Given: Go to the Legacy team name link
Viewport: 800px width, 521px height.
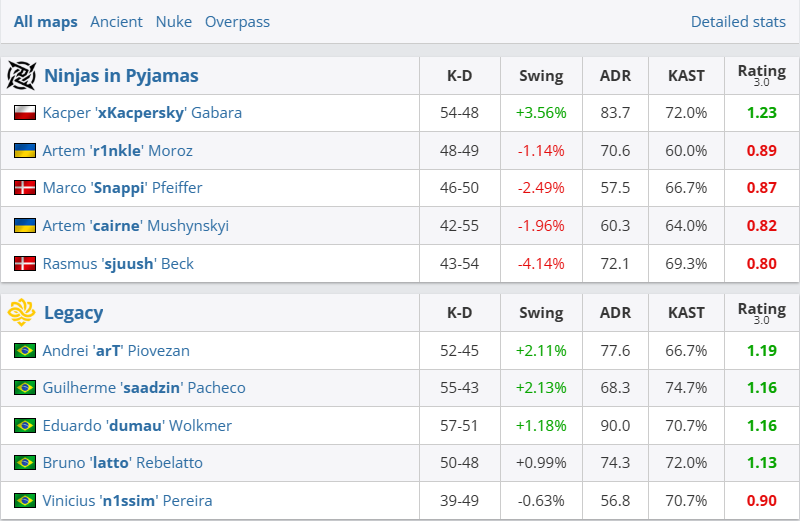Looking at the screenshot, I should click(x=73, y=313).
